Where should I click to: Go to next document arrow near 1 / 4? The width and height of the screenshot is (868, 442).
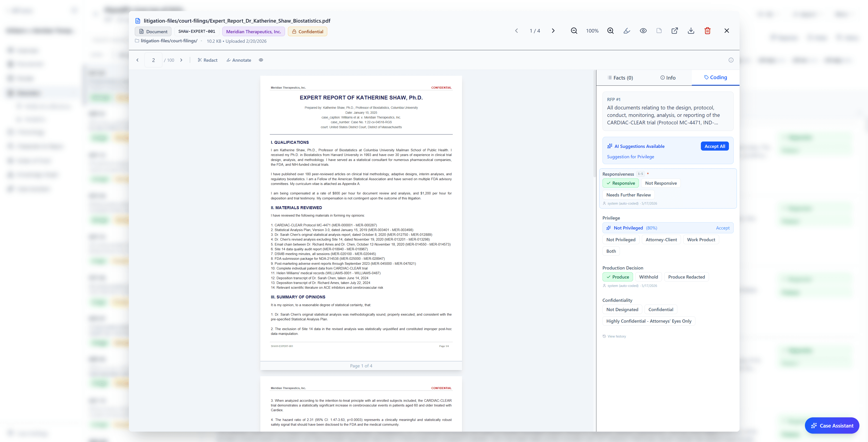(x=553, y=31)
